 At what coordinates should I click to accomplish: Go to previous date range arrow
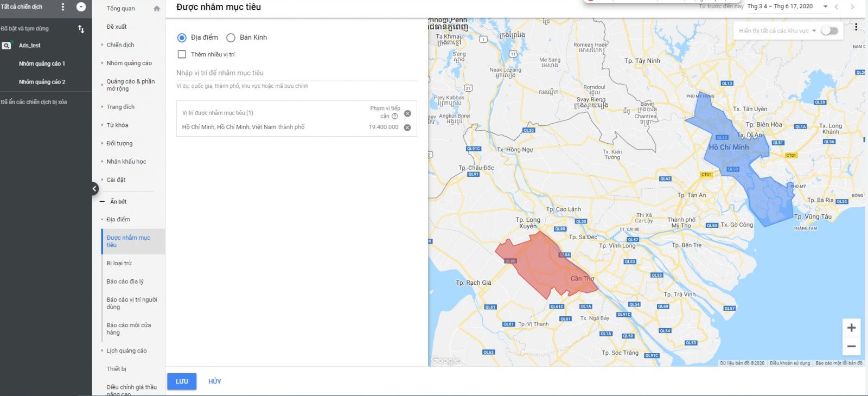[x=837, y=7]
